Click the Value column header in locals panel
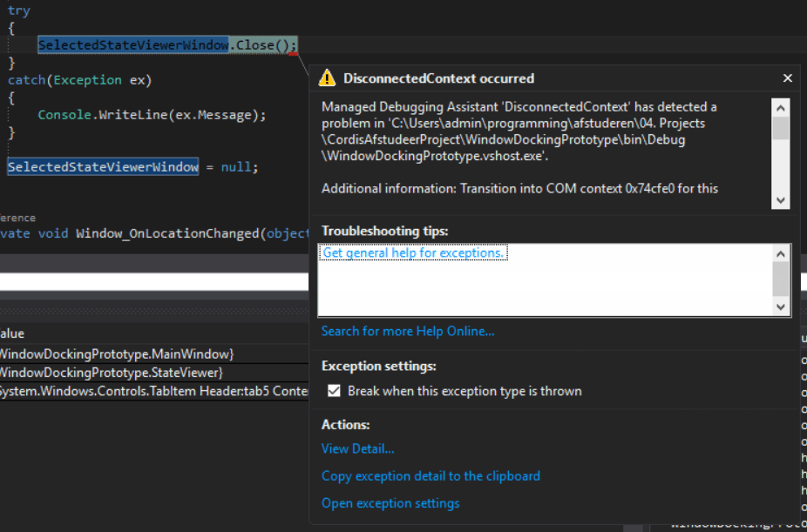The width and height of the screenshot is (807, 532). [12, 333]
